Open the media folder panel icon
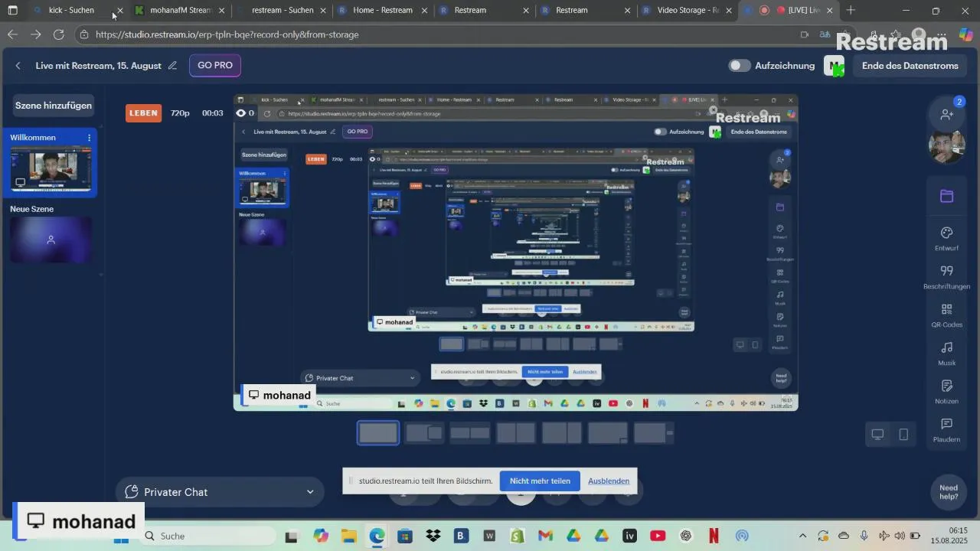This screenshot has width=980, height=551. [x=947, y=196]
